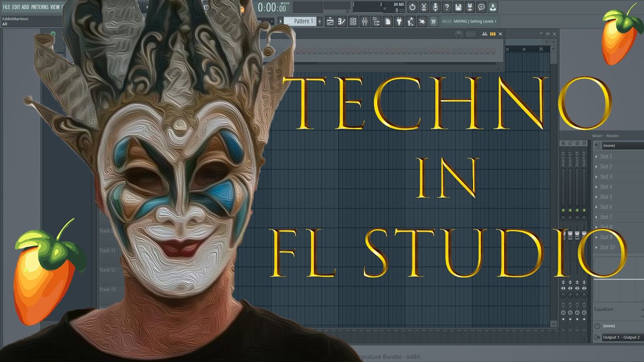The image size is (644, 362).
Task: Select mixer track number 46
Action: (x=563, y=144)
